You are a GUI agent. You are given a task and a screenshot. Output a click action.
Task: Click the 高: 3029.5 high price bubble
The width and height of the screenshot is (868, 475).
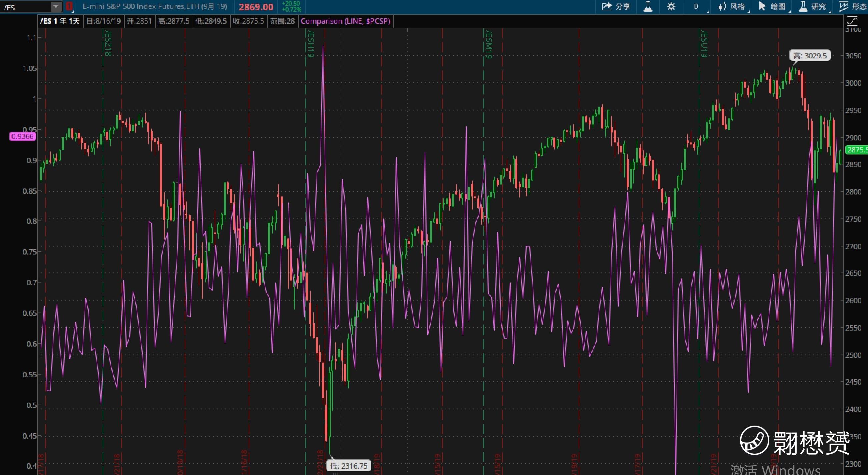coord(809,56)
